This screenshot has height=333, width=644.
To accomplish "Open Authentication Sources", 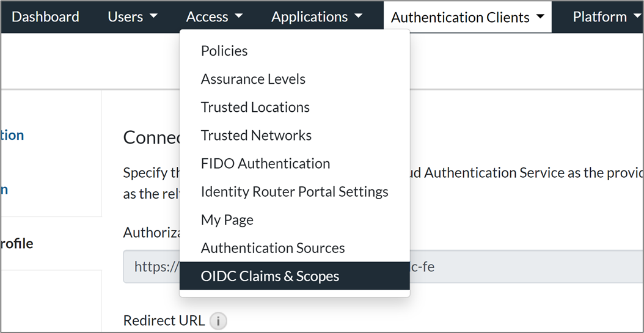I will click(273, 248).
